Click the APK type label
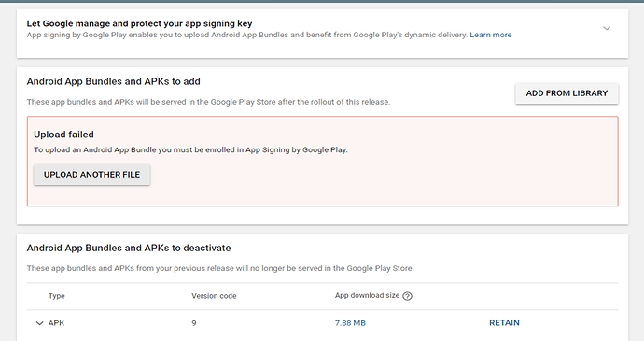Screen dimensions: 644x341 click(x=56, y=323)
